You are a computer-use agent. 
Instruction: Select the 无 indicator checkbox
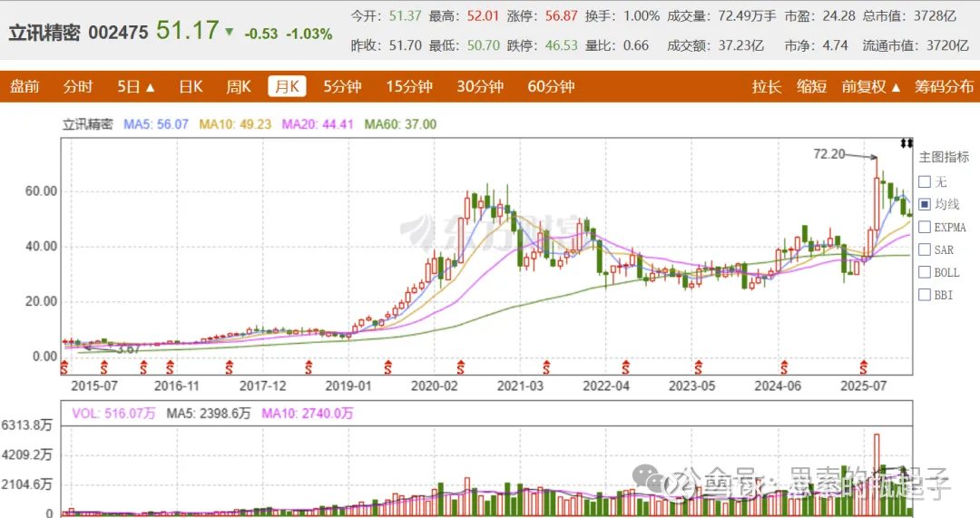[925, 181]
